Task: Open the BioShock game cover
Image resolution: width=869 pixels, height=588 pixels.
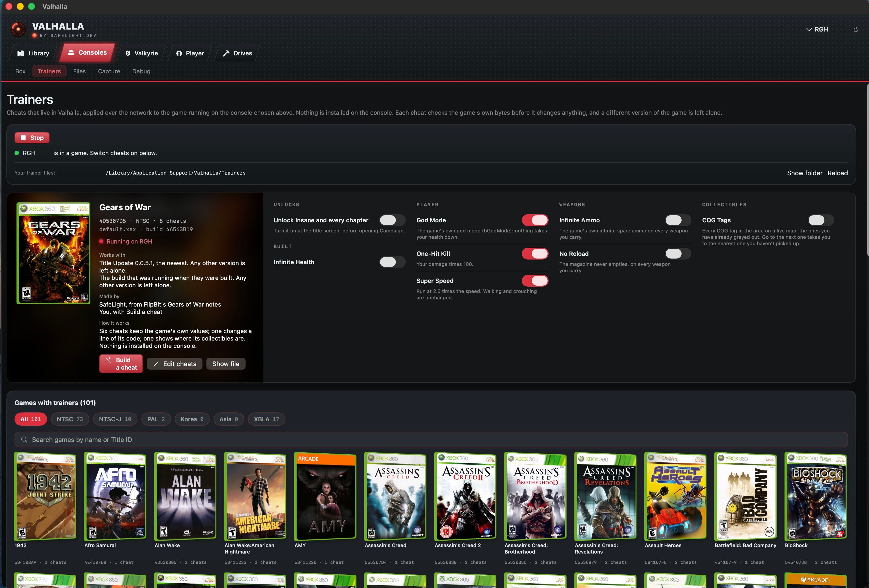Action: tap(815, 496)
